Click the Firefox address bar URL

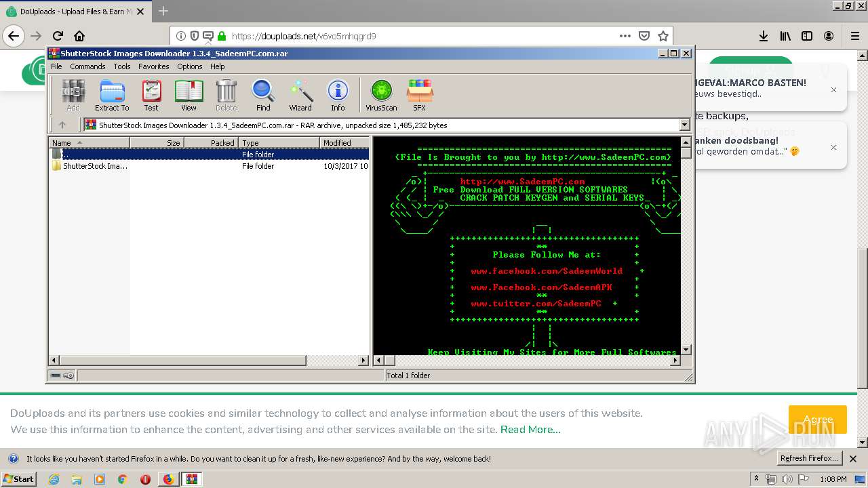304,36
